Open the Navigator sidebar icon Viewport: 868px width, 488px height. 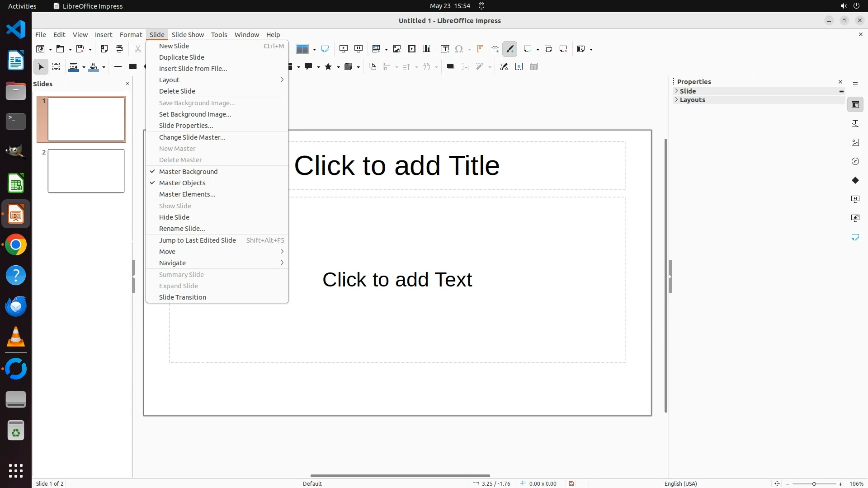(x=855, y=161)
